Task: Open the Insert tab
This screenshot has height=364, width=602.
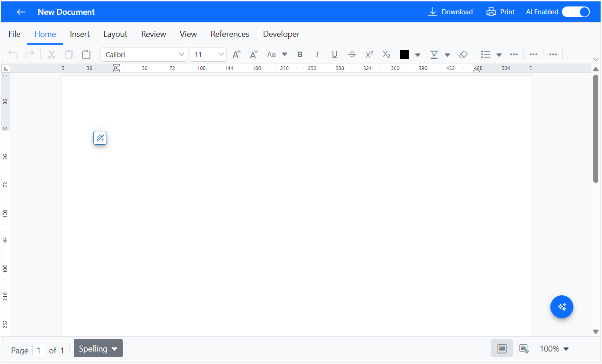Action: [80, 34]
